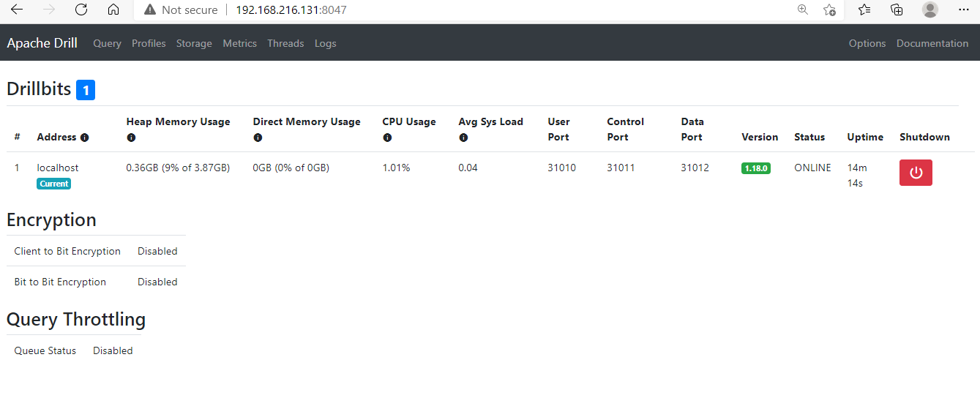Viewport: 980px width, 398px height.
Task: Open the browser settings ellipsis menu
Action: coord(964,10)
